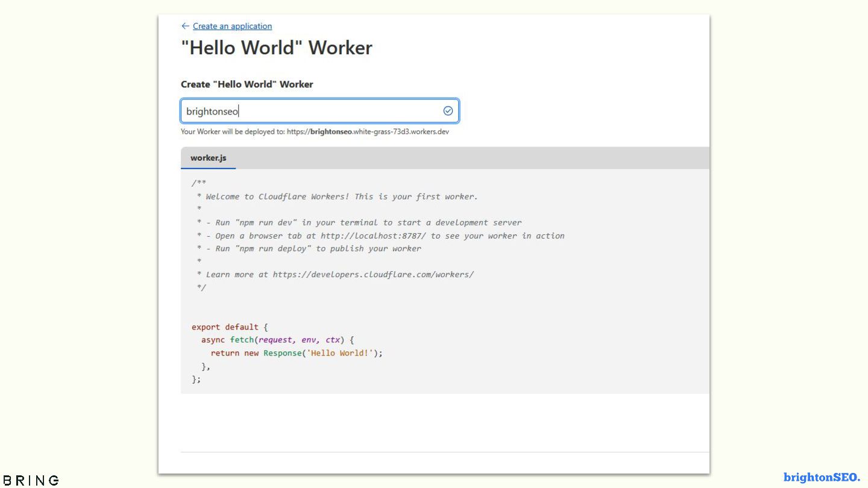Click the 'Hello World!' string in code
This screenshot has height=488, width=868.
340,353
